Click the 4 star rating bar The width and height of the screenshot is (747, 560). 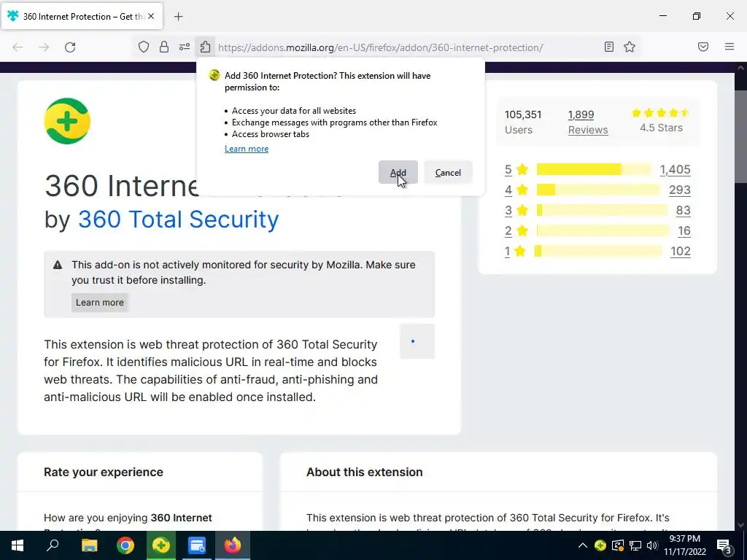pyautogui.click(x=598, y=190)
